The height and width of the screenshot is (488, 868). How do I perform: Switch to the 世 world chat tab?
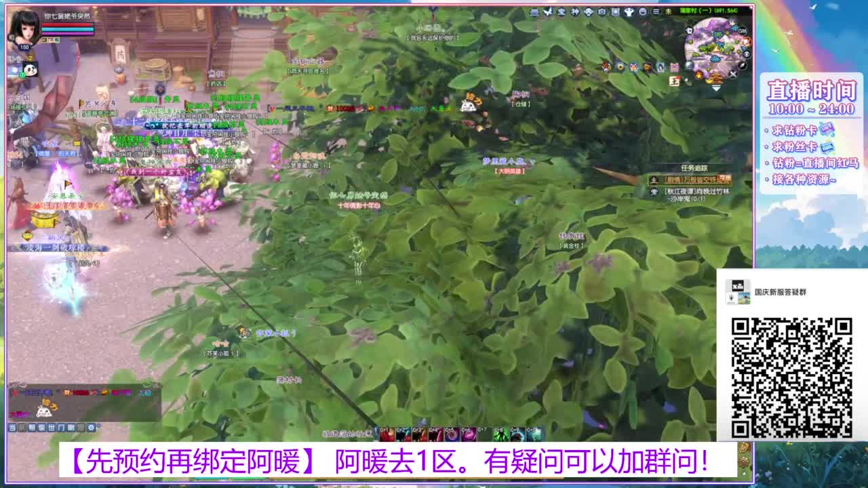(x=52, y=428)
